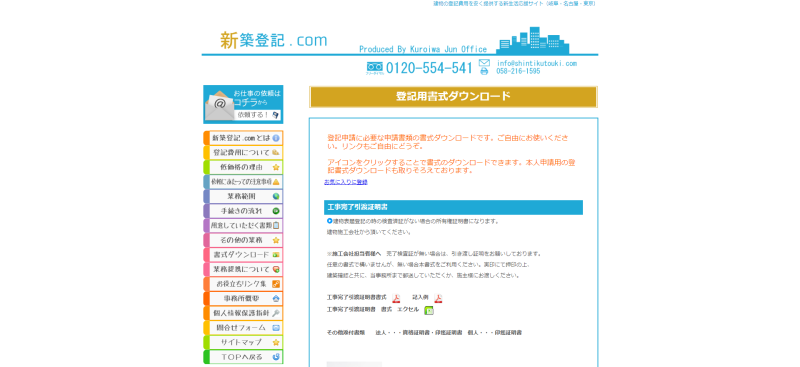Click the 新築登記.com site logo
The height and width of the screenshot is (367, 800).
(273, 40)
